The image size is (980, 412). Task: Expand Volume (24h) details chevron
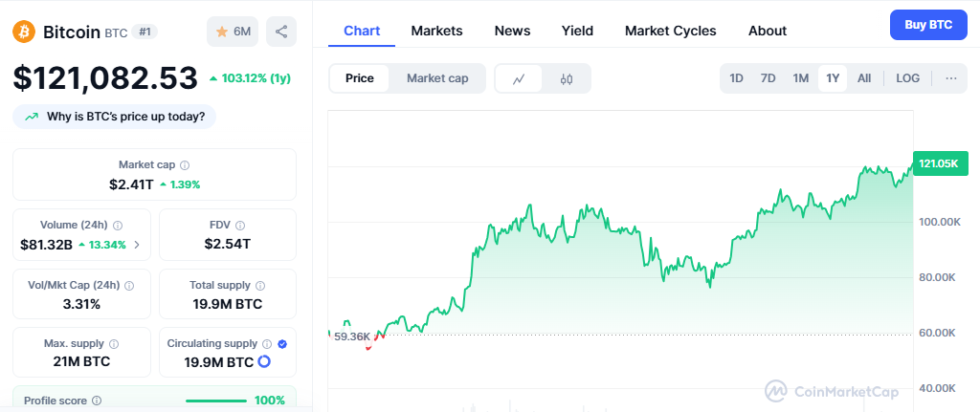click(x=137, y=245)
